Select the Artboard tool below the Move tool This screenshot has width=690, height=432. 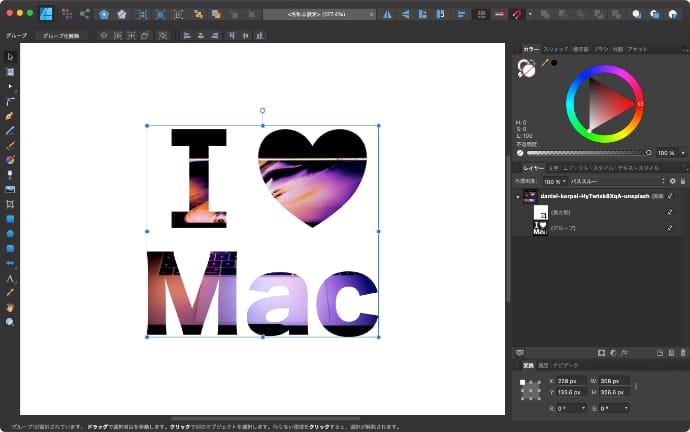click(10, 72)
